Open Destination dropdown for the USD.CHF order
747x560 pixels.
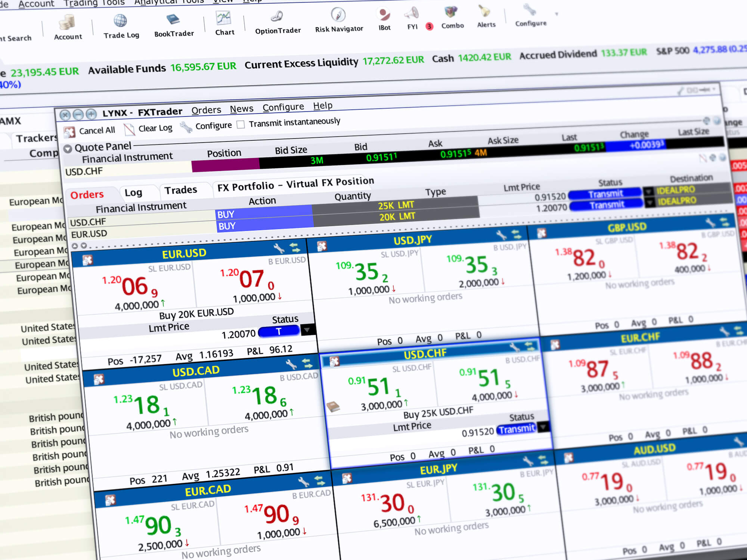point(649,192)
